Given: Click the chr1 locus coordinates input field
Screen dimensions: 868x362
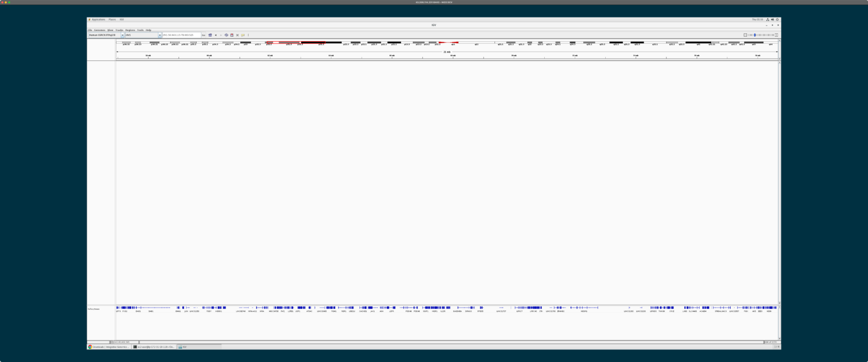Looking at the screenshot, I should (x=181, y=34).
